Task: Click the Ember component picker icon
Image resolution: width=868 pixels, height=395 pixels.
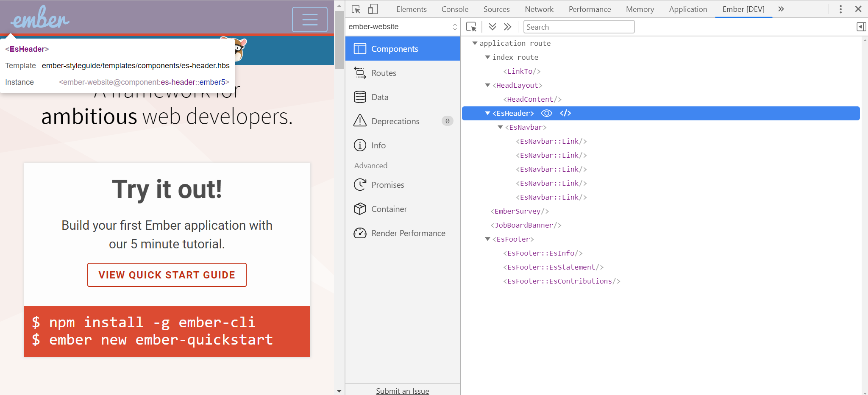Action: click(x=471, y=27)
